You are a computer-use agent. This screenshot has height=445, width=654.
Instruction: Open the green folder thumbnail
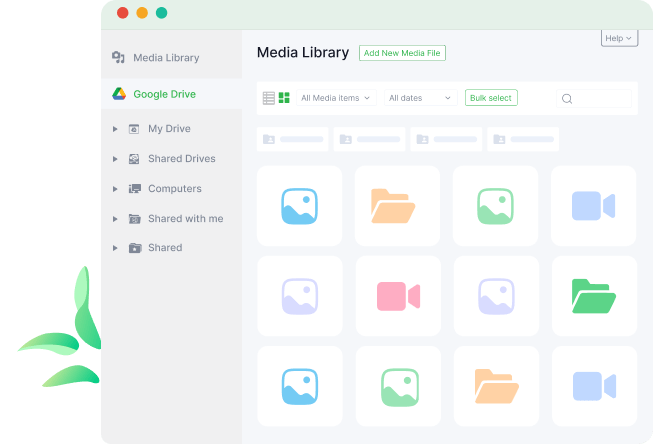(593, 296)
